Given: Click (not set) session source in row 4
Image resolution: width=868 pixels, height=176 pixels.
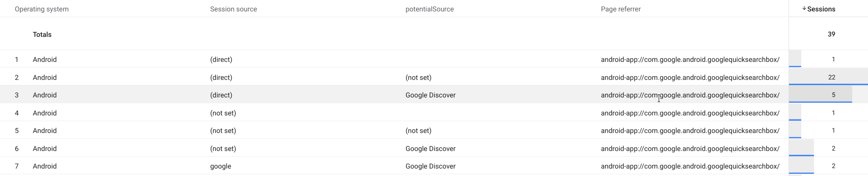Looking at the screenshot, I should [x=223, y=113].
